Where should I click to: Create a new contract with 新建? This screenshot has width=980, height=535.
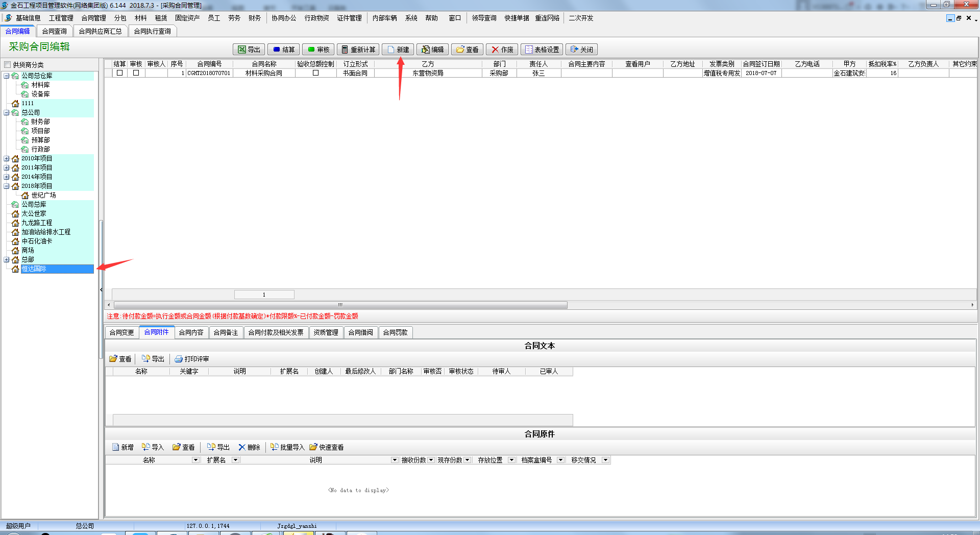(x=398, y=50)
